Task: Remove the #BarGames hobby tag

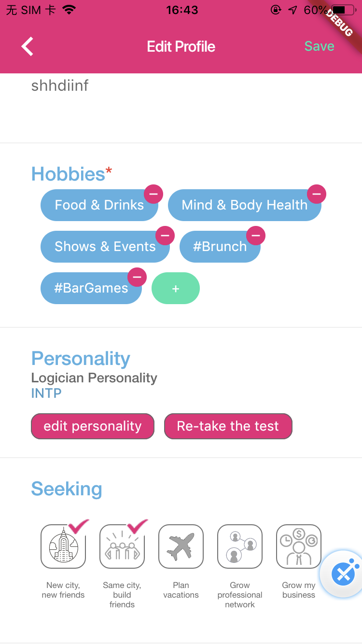Action: (x=137, y=277)
